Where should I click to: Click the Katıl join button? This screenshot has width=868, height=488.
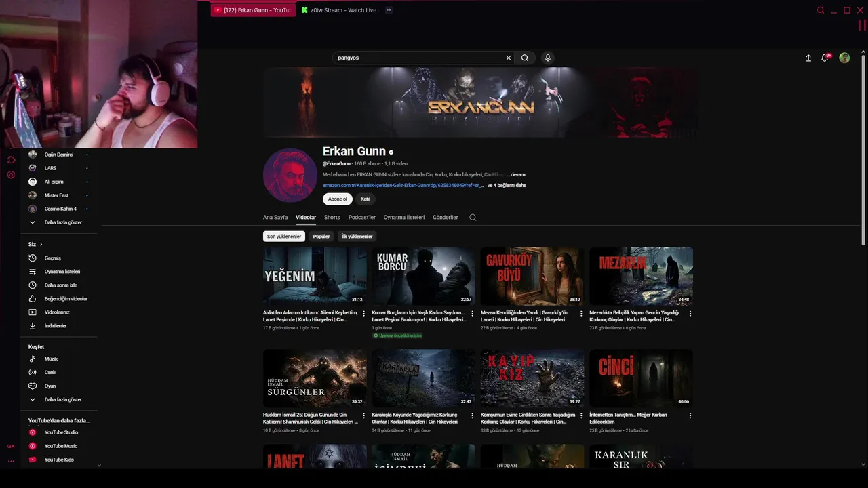pyautogui.click(x=366, y=199)
